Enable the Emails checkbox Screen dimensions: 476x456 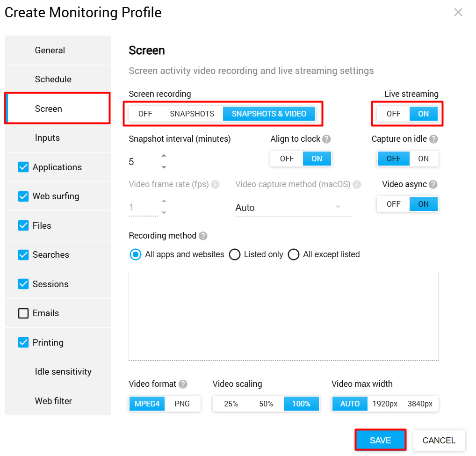[x=23, y=313]
